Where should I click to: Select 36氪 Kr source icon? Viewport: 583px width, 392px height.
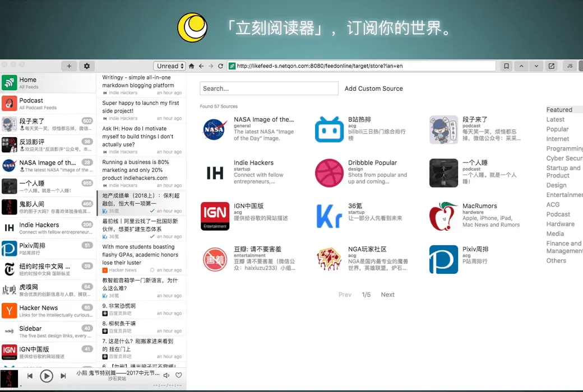[329, 216]
